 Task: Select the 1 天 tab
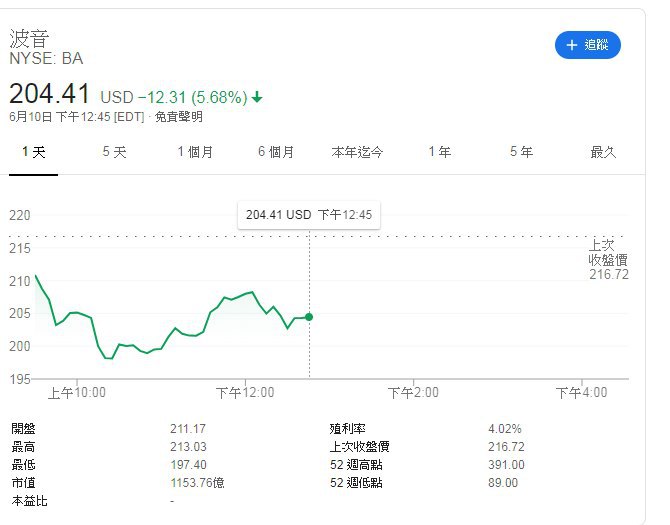point(33,152)
